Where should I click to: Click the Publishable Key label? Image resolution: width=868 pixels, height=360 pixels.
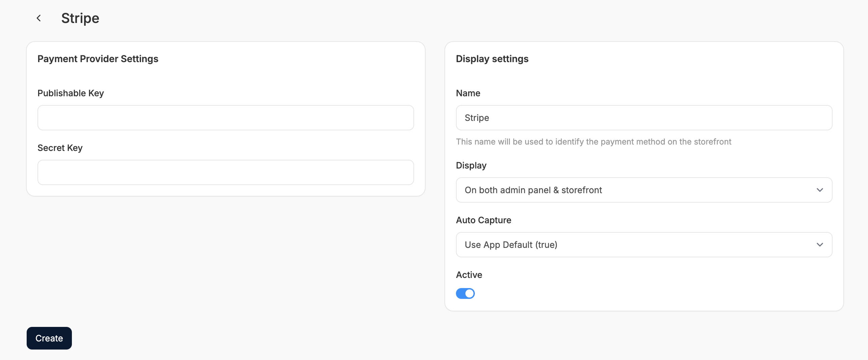pos(71,93)
